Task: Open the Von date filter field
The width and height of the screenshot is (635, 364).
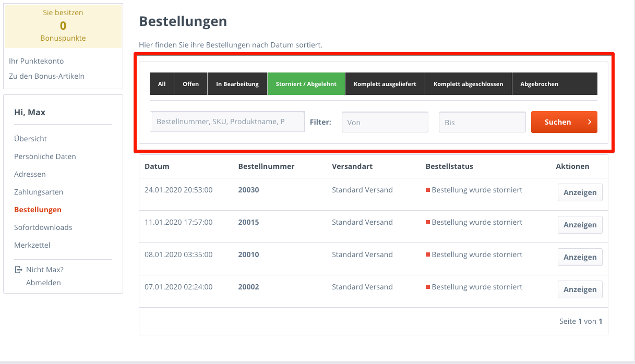Action: [x=385, y=122]
